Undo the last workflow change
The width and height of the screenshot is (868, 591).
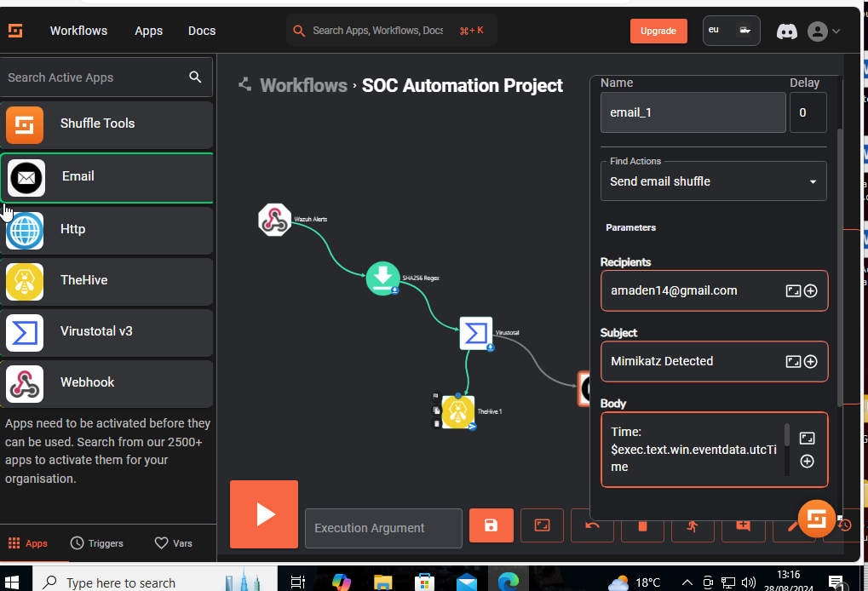(591, 525)
